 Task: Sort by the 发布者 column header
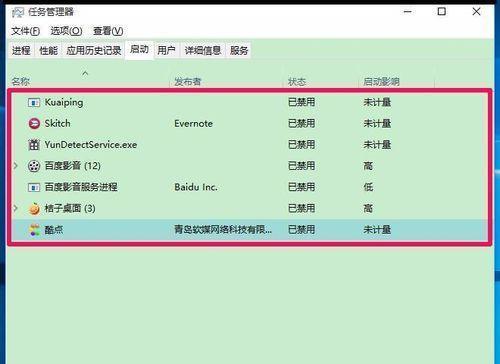(x=188, y=81)
